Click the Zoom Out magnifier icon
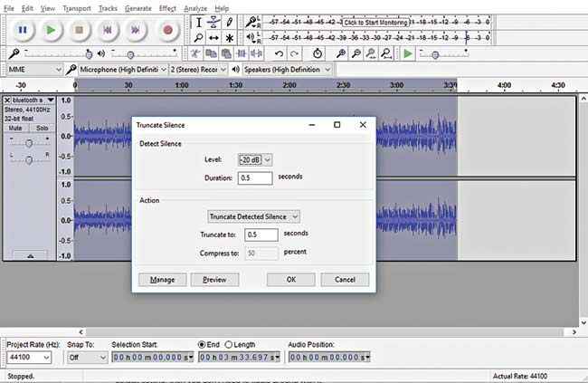Viewport: 588px width, 383px height. click(356, 53)
